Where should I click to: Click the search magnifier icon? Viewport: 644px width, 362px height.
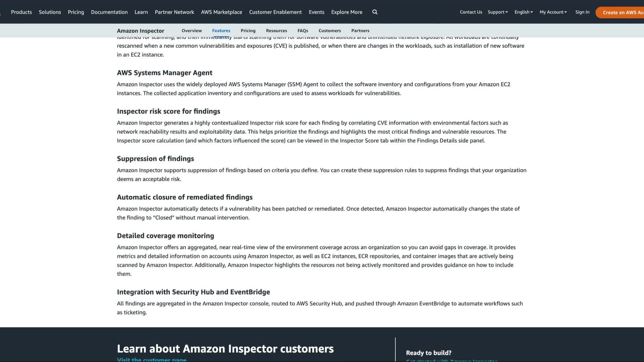(375, 12)
